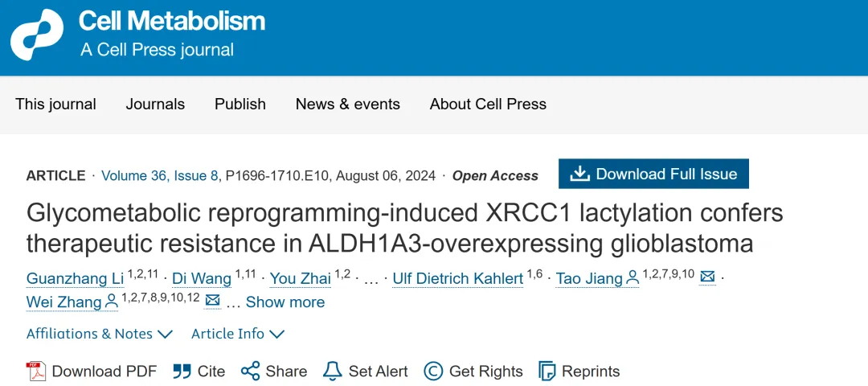Screen dimensions: 868x386
Task: Expand Affiliations & Notes section
Action: (x=100, y=334)
